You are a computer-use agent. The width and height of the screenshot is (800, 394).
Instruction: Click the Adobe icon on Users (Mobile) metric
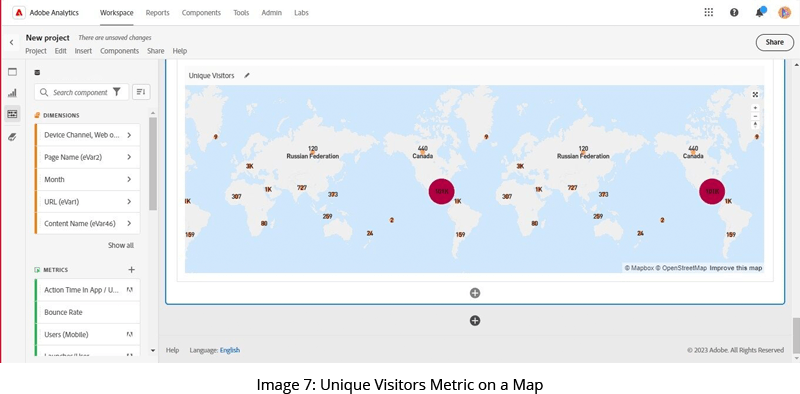[x=130, y=334]
